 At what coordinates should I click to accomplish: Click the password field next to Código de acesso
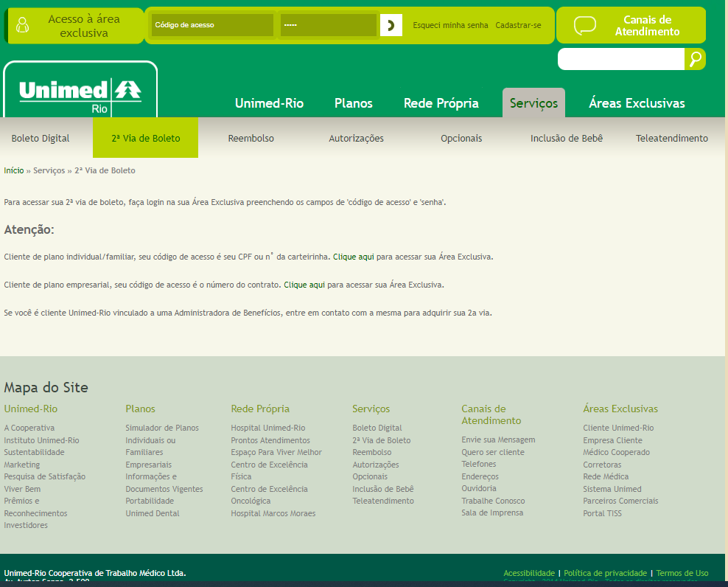click(328, 25)
